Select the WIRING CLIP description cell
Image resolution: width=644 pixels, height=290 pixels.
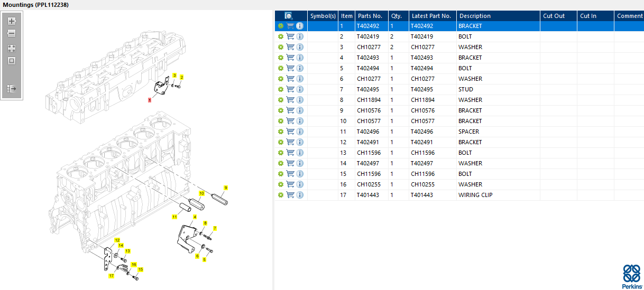(x=498, y=195)
